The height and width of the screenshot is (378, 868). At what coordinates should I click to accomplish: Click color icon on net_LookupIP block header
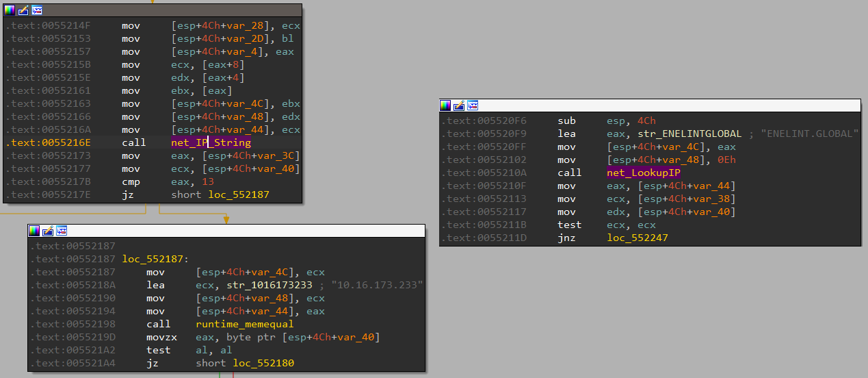446,105
